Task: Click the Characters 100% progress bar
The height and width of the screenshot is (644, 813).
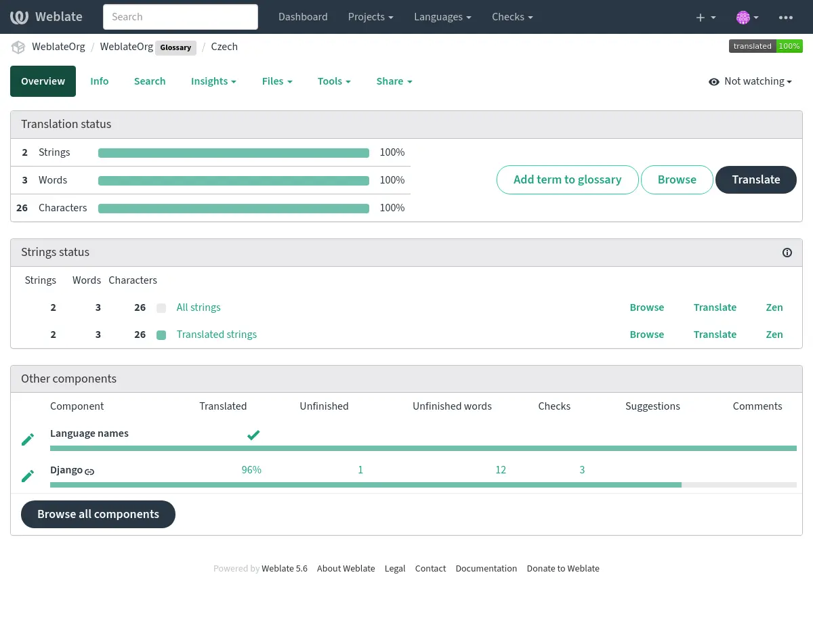Action: [234, 209]
